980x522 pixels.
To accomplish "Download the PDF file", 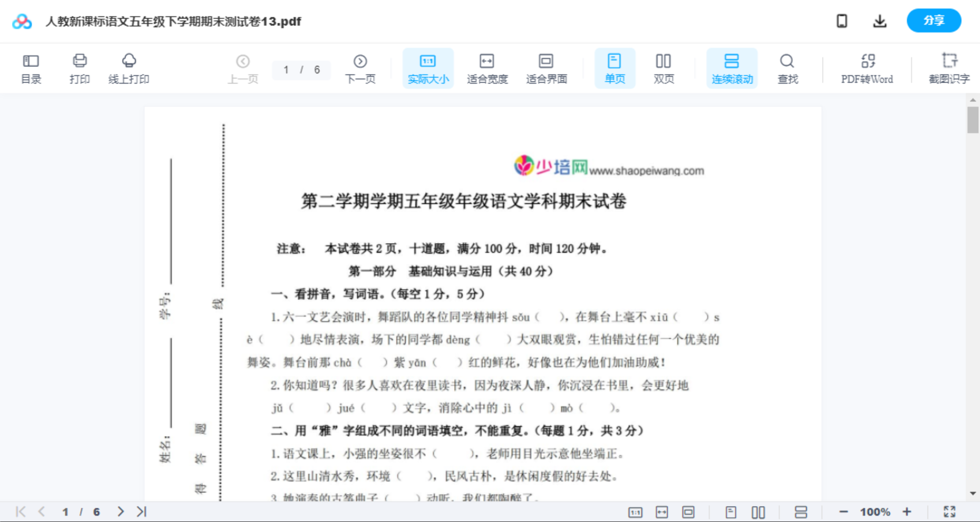I will (880, 20).
